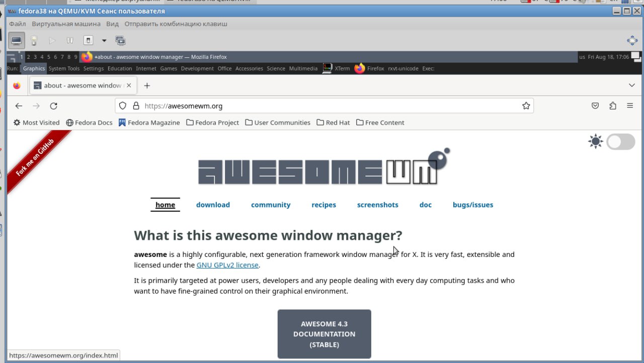The image size is (644, 363).
Task: Open Internet category in Run bar
Action: (146, 68)
